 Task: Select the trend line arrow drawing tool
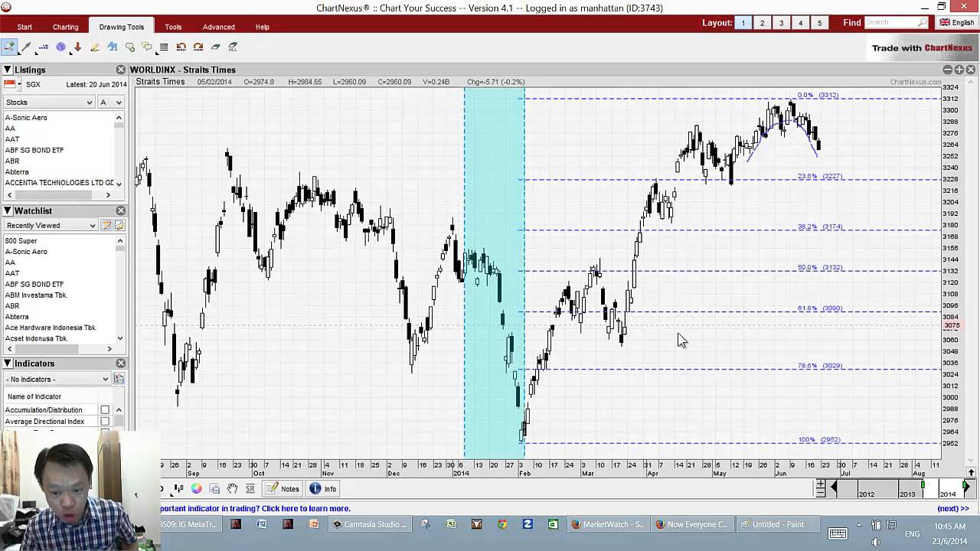[x=26, y=47]
